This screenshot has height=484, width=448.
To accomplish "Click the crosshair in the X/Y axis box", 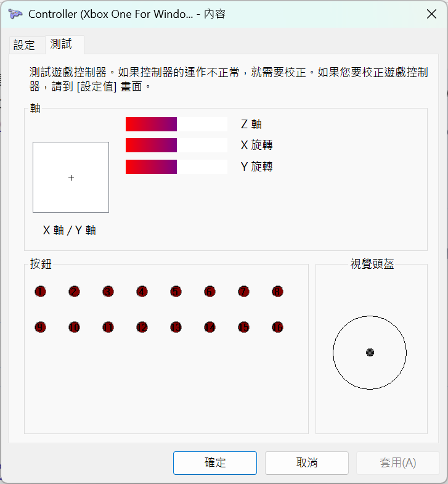I will click(x=71, y=178).
